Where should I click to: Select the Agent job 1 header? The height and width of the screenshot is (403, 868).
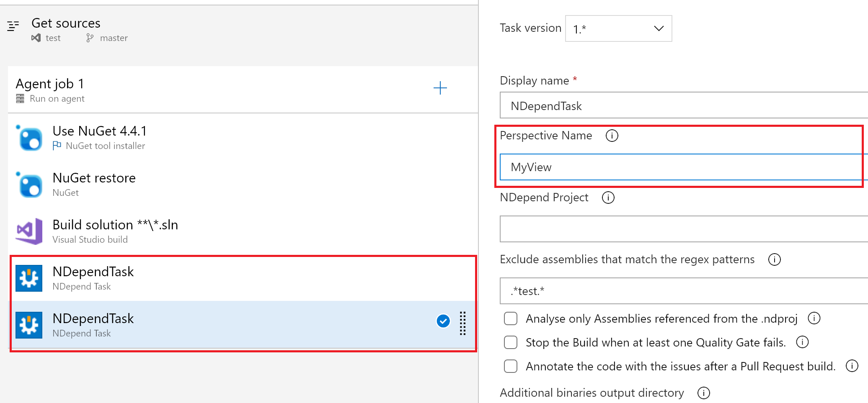[x=243, y=90]
